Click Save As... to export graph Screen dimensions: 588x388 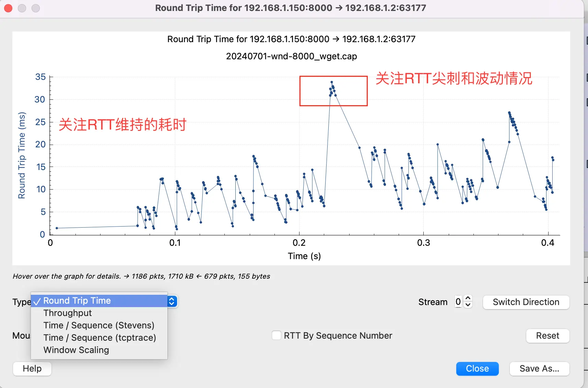[x=539, y=368]
